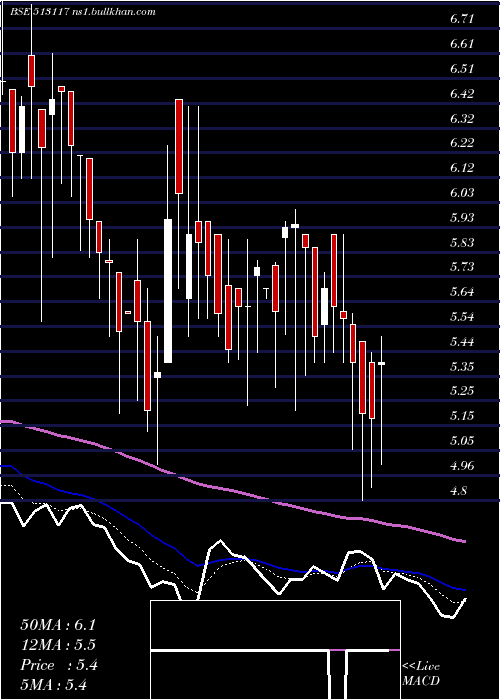
Task: Click the 6.03 price axis label
Action: 462,193
